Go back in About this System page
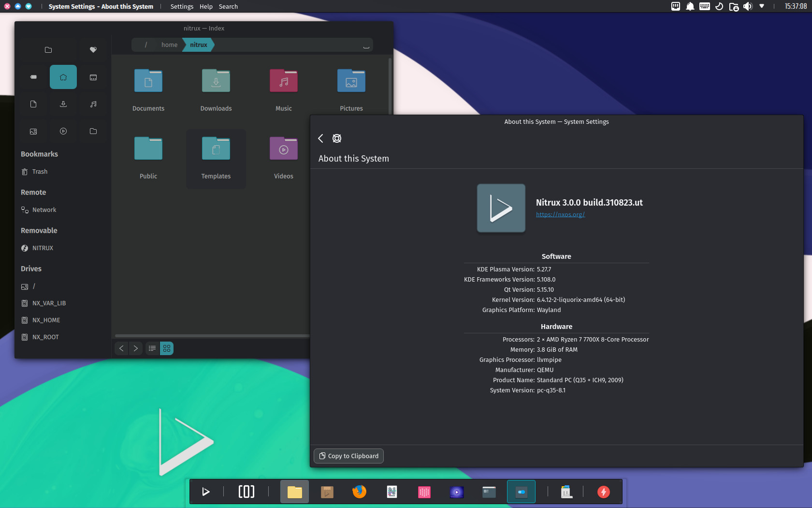This screenshot has height=508, width=812. pyautogui.click(x=320, y=138)
